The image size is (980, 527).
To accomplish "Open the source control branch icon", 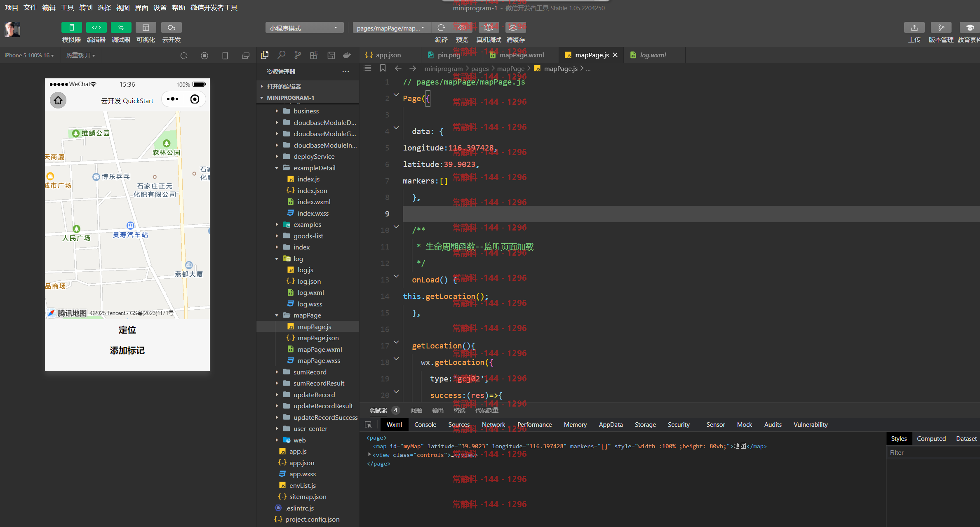I will click(298, 55).
